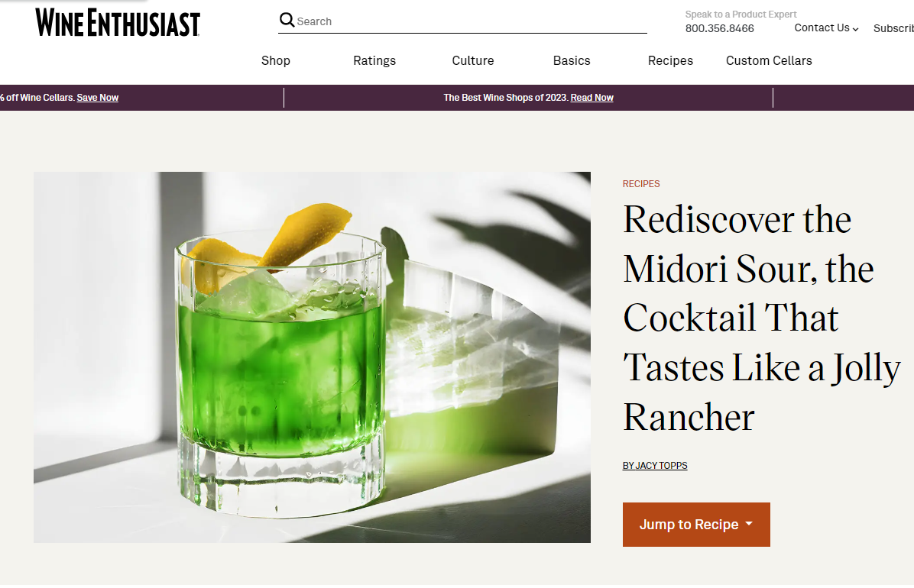The height and width of the screenshot is (588, 914).
Task: Open the author link By Jacy Topps
Action: tap(655, 466)
